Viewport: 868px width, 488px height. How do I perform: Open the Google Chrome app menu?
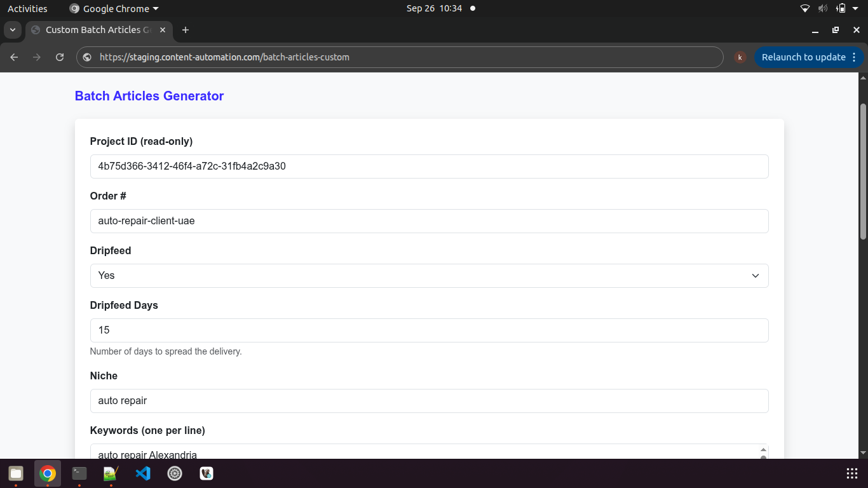point(114,8)
